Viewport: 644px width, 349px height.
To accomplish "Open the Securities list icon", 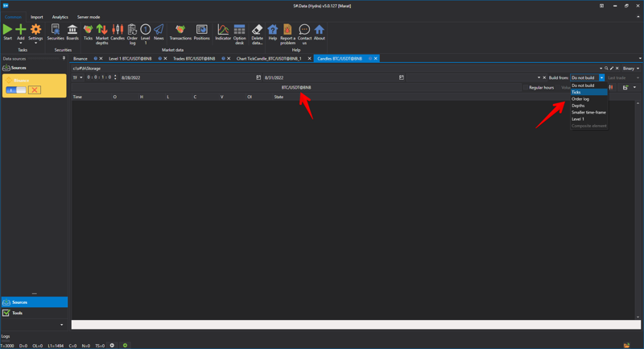I will click(x=56, y=31).
